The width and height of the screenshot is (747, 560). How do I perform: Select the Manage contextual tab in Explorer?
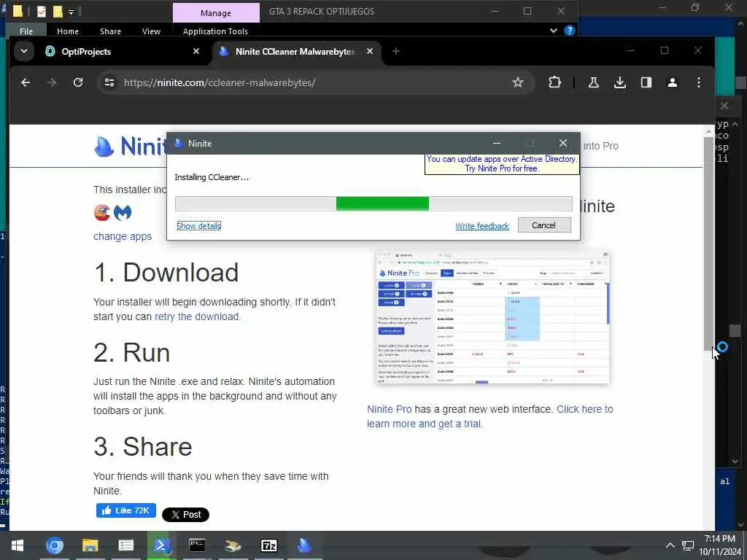pos(216,13)
